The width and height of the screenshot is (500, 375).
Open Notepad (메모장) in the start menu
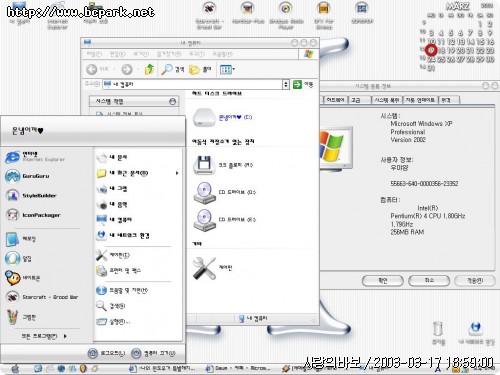(x=21, y=239)
